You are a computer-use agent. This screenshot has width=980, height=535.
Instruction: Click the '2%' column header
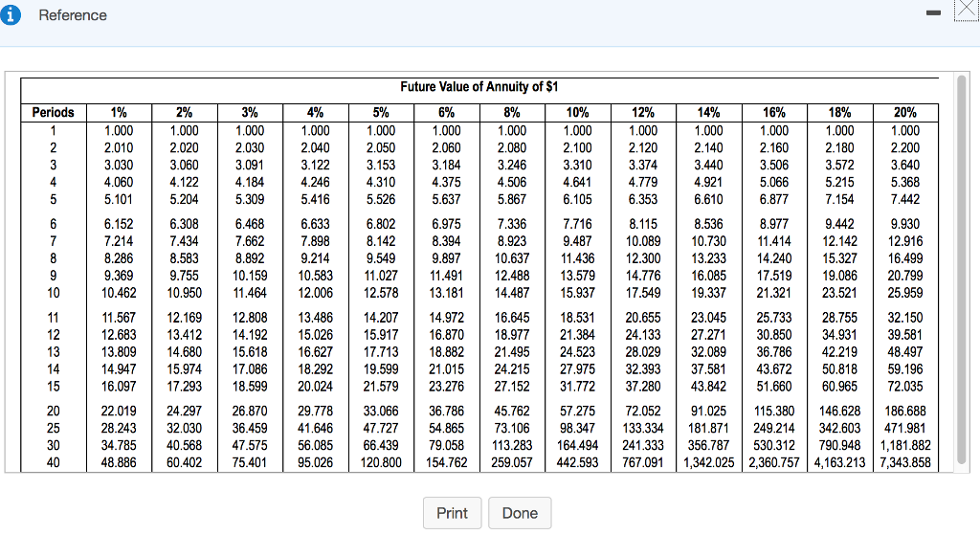184,113
